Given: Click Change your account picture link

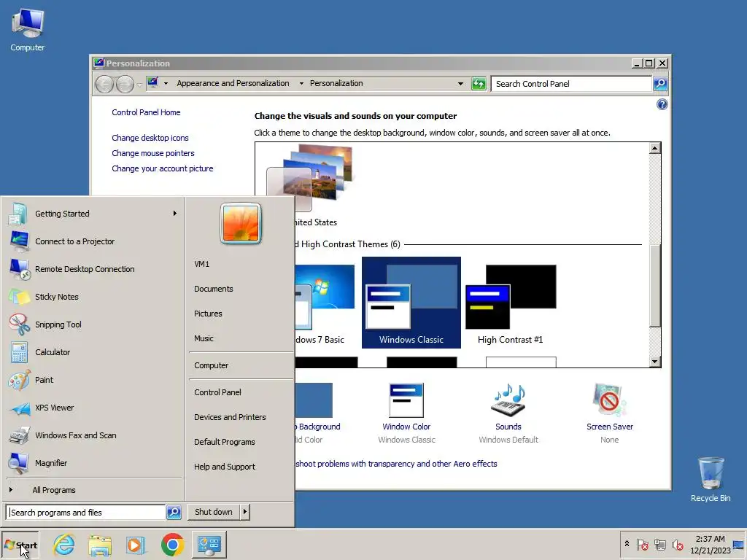Looking at the screenshot, I should click(163, 168).
